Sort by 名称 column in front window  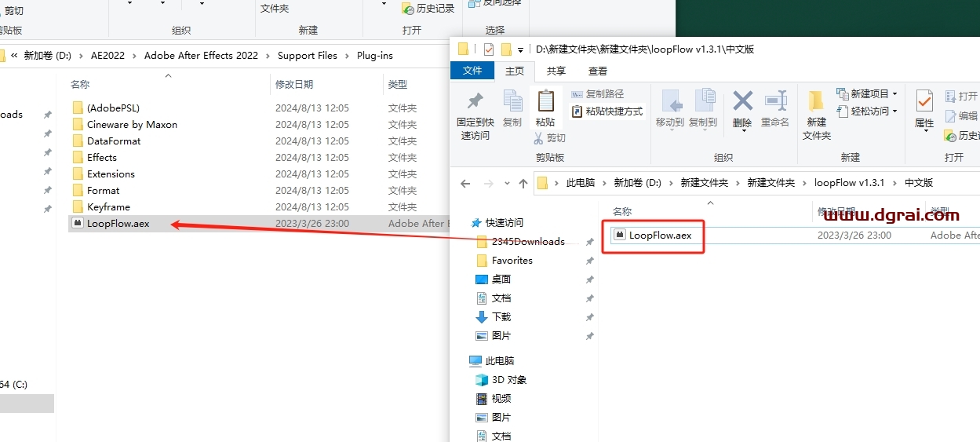[x=622, y=212]
